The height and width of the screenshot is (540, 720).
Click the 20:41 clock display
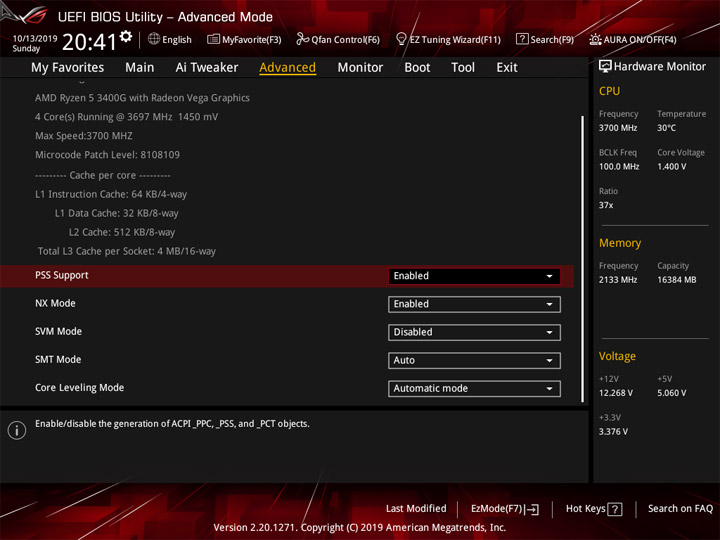point(90,42)
